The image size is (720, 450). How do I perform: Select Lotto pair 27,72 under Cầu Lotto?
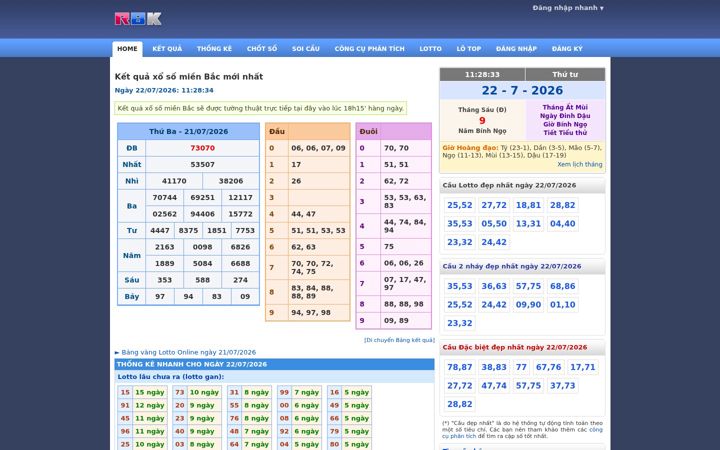494,205
